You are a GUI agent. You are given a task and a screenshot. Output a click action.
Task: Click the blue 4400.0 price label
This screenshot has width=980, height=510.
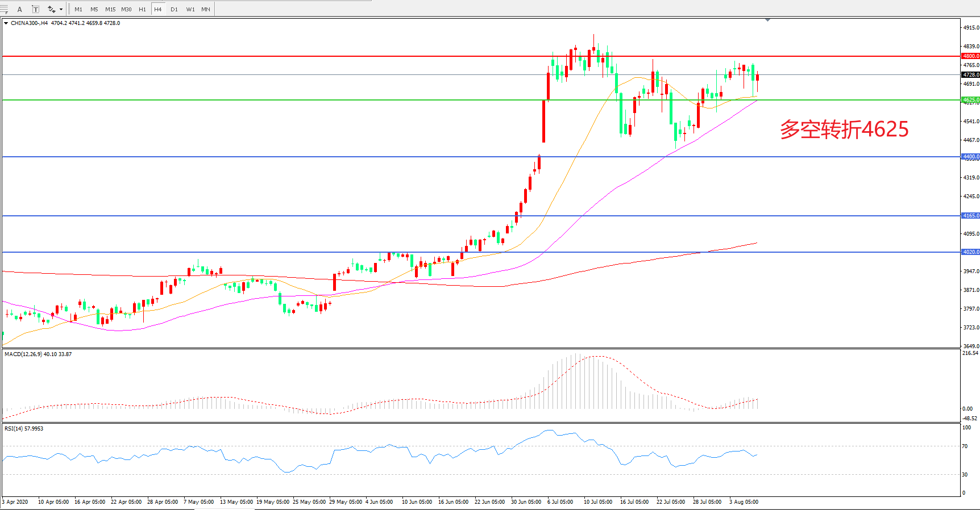click(970, 157)
